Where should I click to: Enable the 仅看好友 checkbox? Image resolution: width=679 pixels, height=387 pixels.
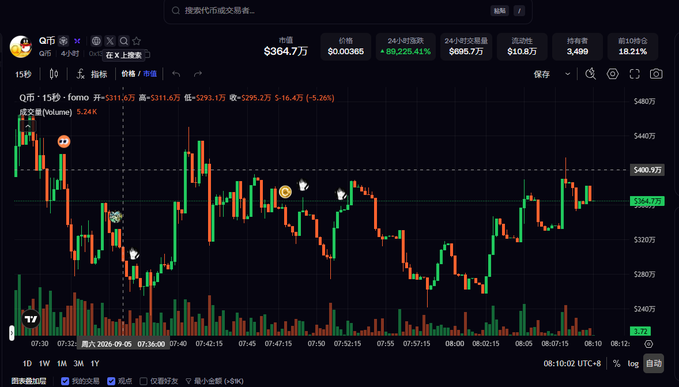tap(143, 381)
